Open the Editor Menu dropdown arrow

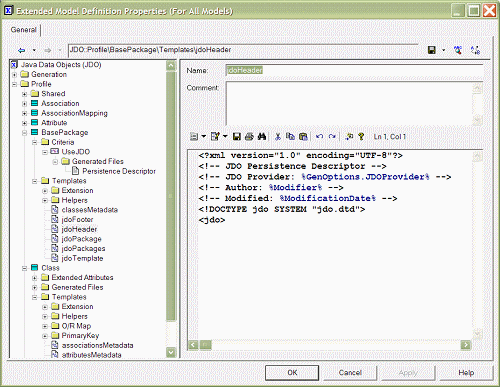(204, 136)
